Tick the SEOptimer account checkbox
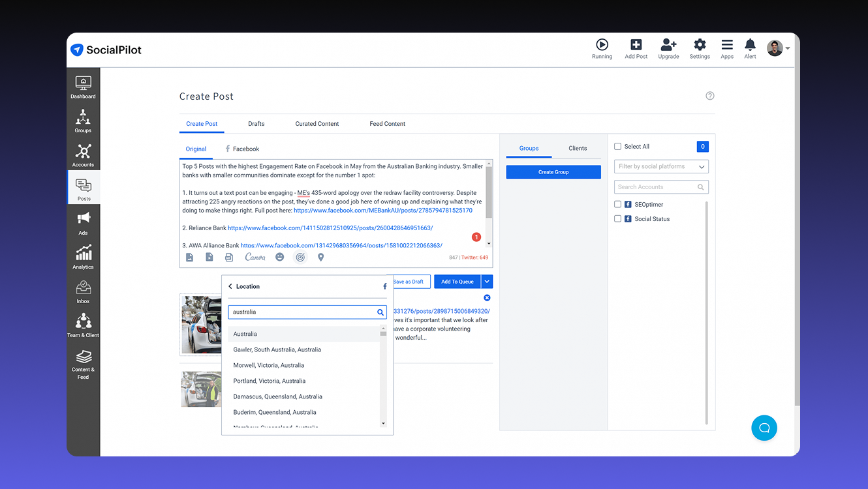868x489 pixels. click(618, 204)
